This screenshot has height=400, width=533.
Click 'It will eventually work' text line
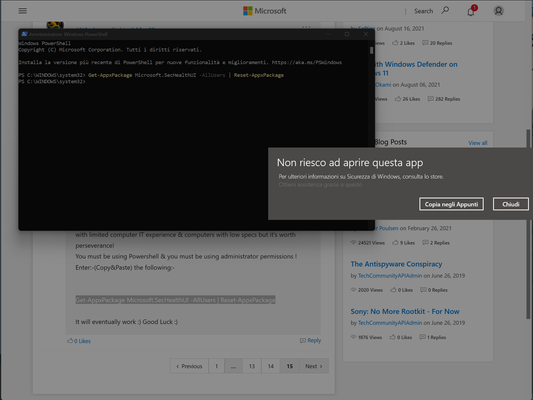pos(126,322)
